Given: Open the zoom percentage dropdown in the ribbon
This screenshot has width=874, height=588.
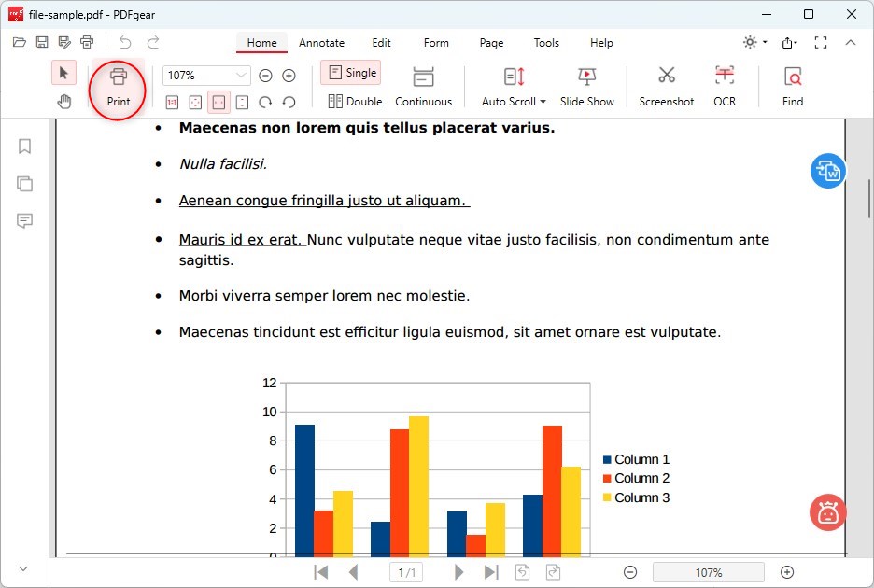Looking at the screenshot, I should [x=242, y=76].
